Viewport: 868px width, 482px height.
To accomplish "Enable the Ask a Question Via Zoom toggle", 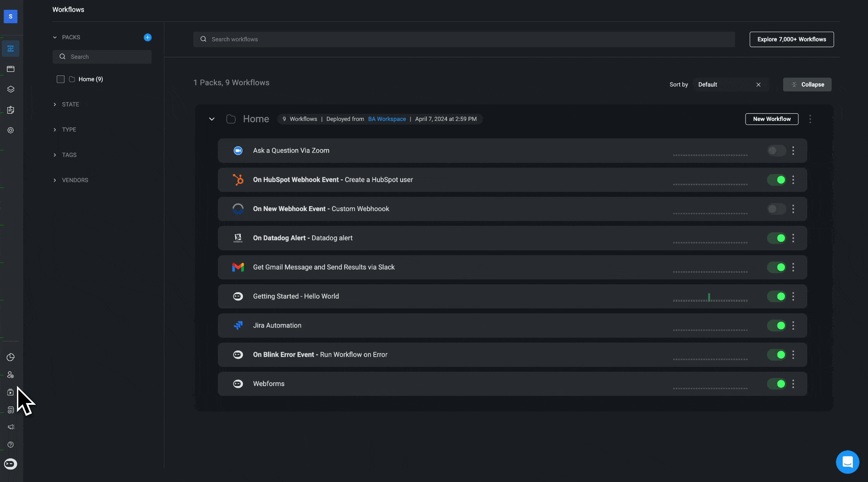I will coord(776,151).
